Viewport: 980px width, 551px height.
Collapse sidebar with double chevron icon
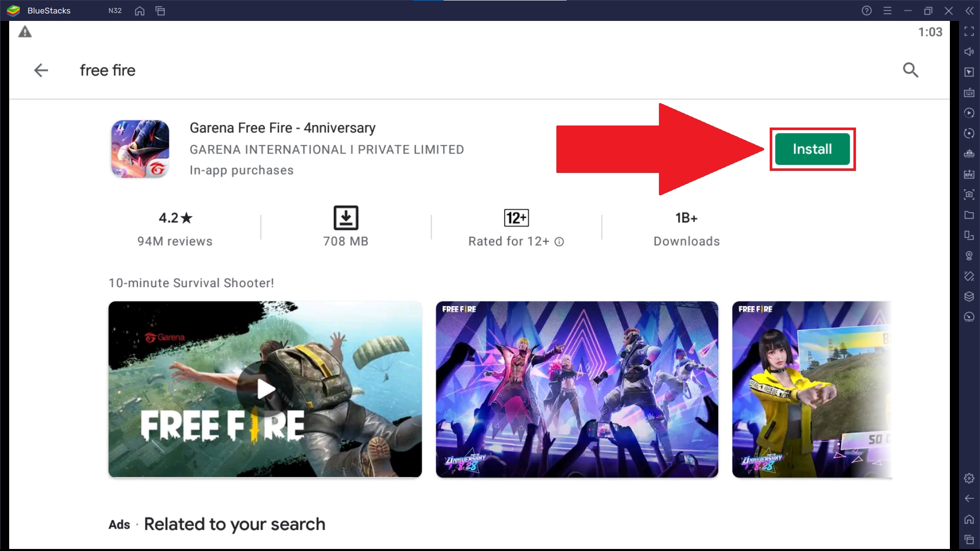click(x=969, y=11)
